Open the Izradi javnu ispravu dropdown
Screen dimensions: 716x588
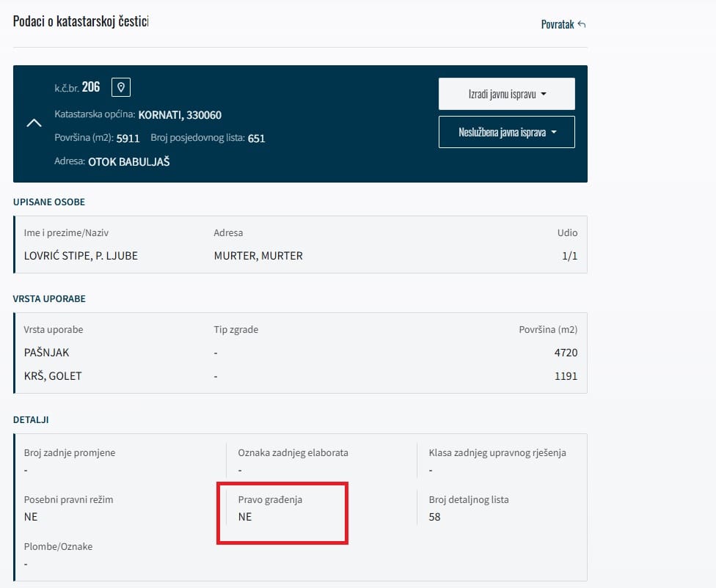point(506,94)
